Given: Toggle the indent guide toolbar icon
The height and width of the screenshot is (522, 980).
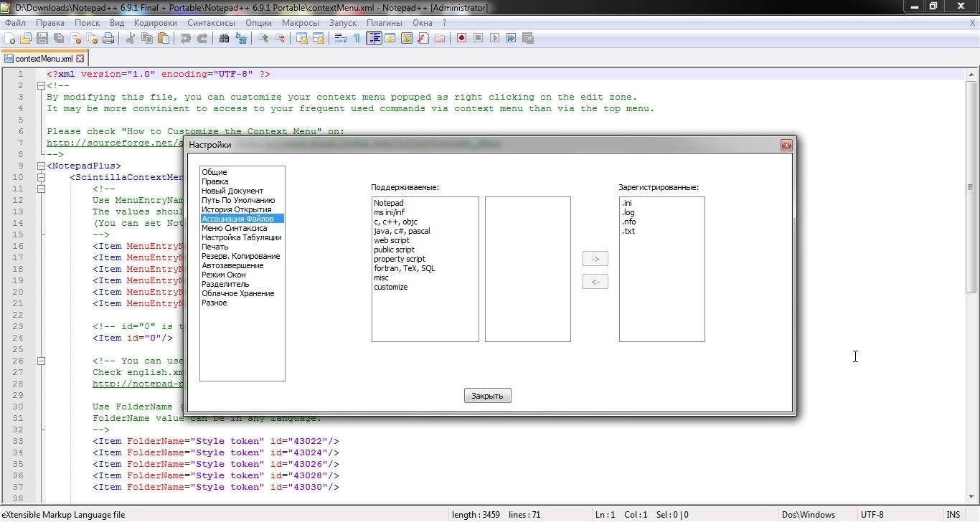Looking at the screenshot, I should click(374, 39).
